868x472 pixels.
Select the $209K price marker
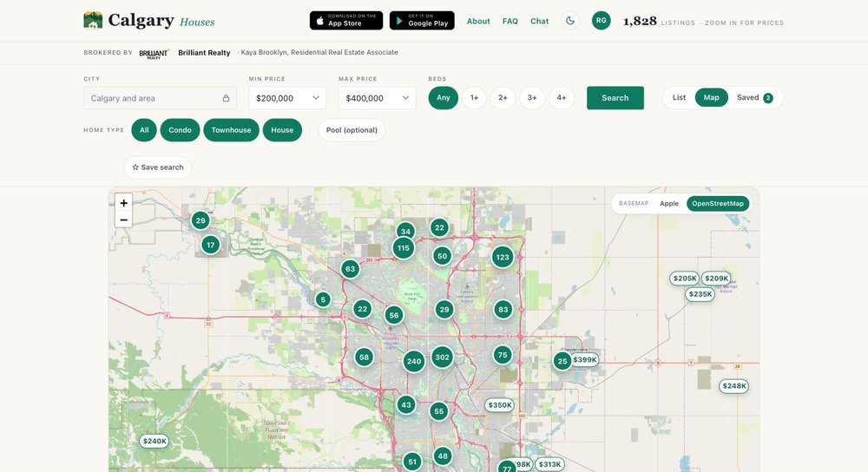716,279
